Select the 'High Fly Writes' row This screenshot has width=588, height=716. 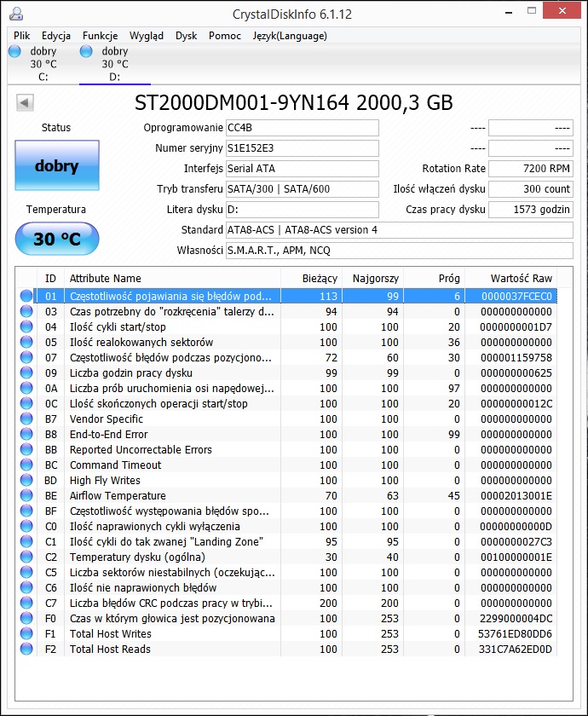click(x=286, y=481)
